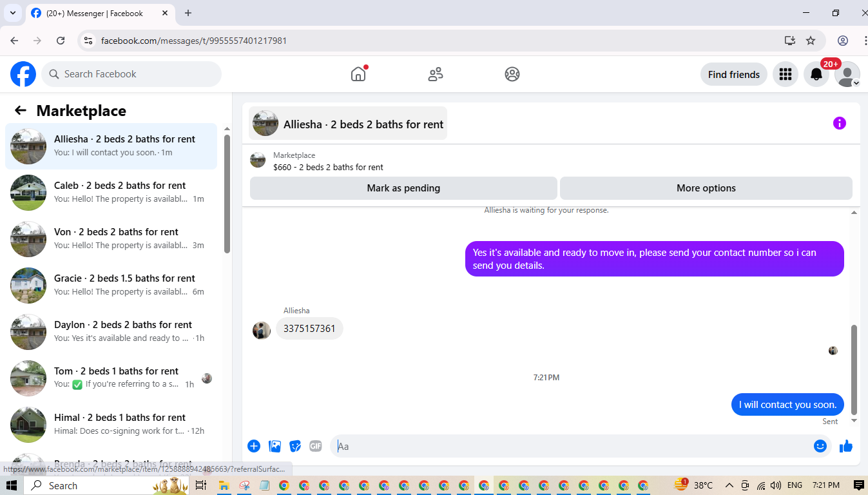Open the notifications bell
Viewport: 868px width, 495px height.
click(x=816, y=74)
